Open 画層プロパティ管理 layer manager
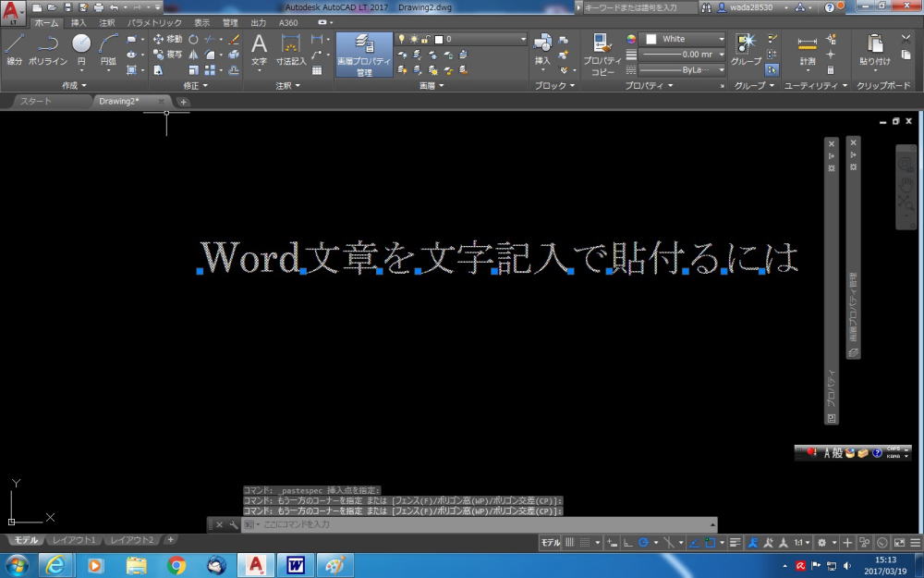924x578 pixels. click(x=364, y=55)
